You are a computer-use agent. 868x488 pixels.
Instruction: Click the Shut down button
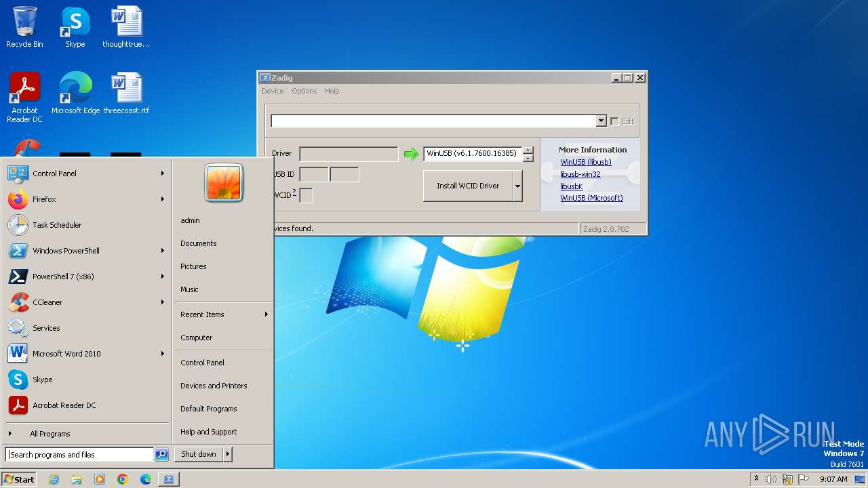coord(199,454)
